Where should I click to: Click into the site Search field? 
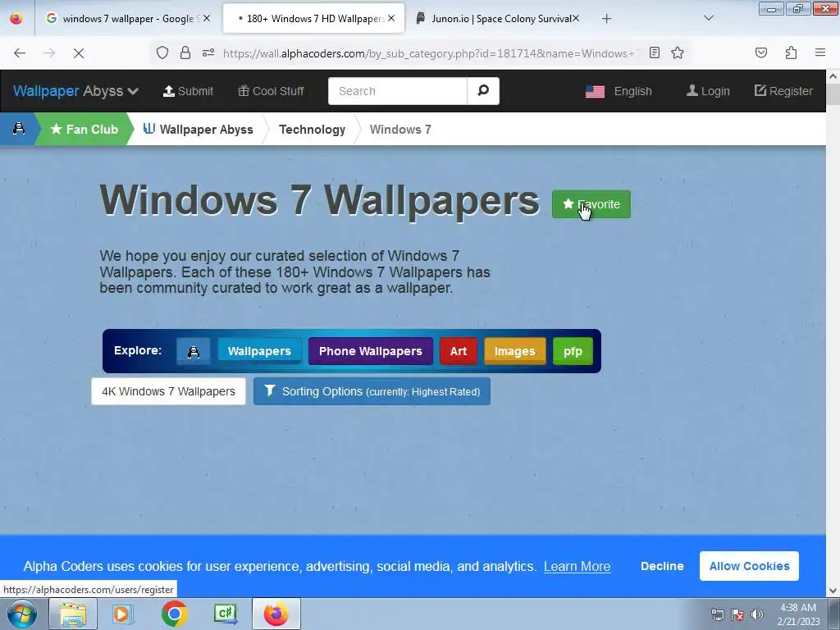point(398,91)
